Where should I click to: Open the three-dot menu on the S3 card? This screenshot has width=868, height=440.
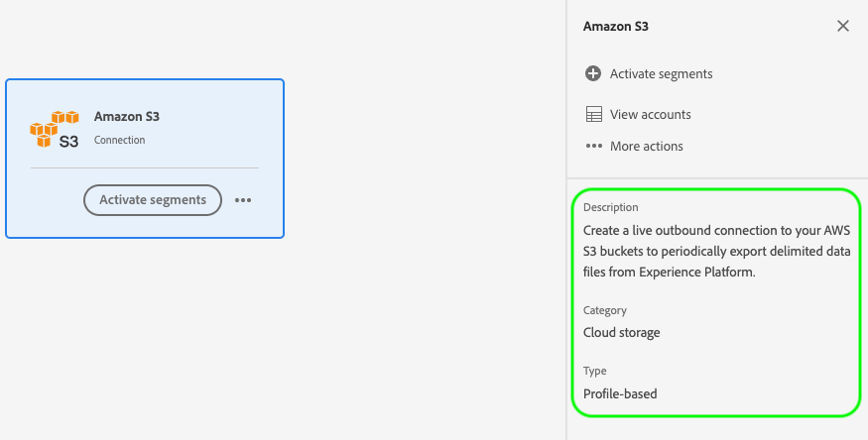(x=243, y=200)
